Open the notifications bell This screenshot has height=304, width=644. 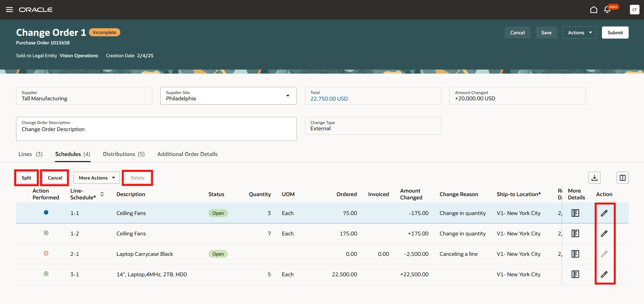click(x=607, y=10)
